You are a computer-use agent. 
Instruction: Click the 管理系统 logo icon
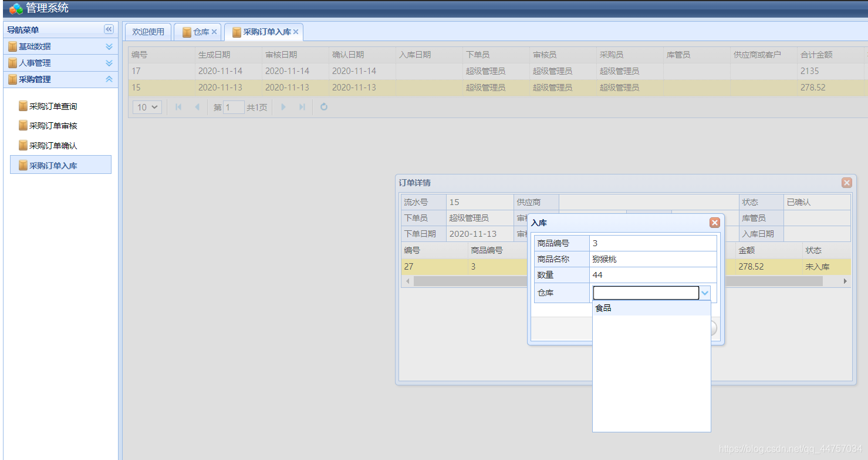pos(16,8)
